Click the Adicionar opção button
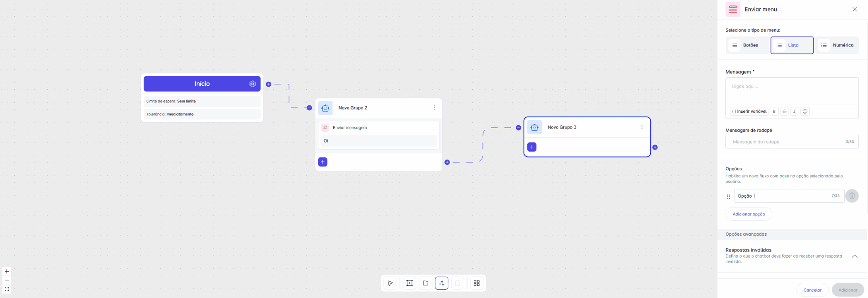868x298 pixels. tap(748, 214)
